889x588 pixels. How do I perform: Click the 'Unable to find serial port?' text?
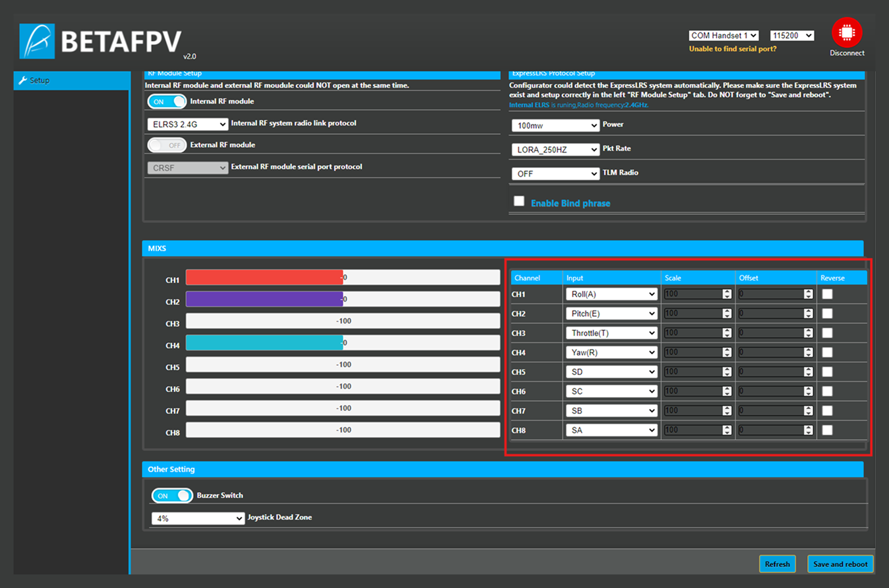[x=733, y=49]
